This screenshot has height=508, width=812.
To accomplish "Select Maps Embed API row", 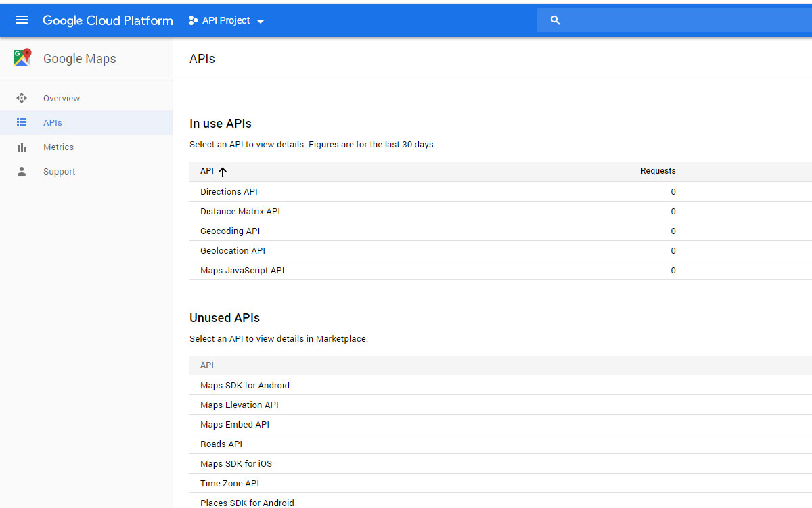I will tap(501, 424).
